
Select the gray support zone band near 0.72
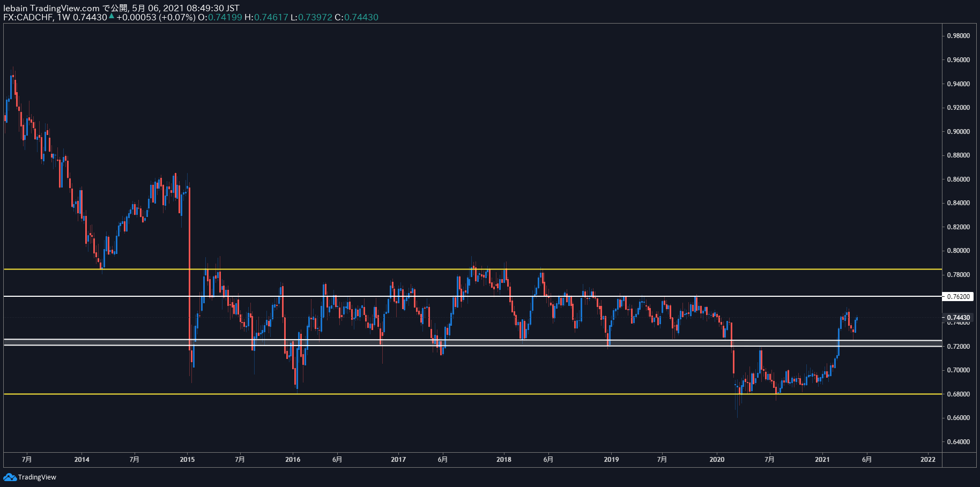[472, 342]
